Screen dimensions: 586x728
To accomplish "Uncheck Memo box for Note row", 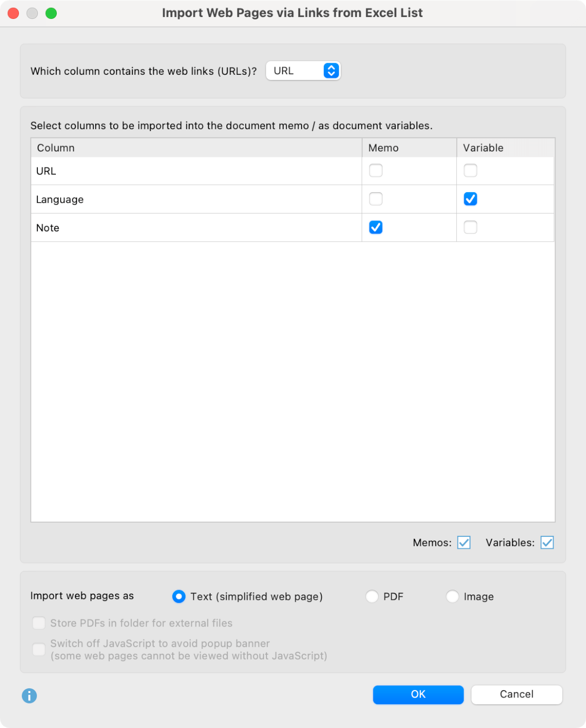I will pyautogui.click(x=376, y=227).
